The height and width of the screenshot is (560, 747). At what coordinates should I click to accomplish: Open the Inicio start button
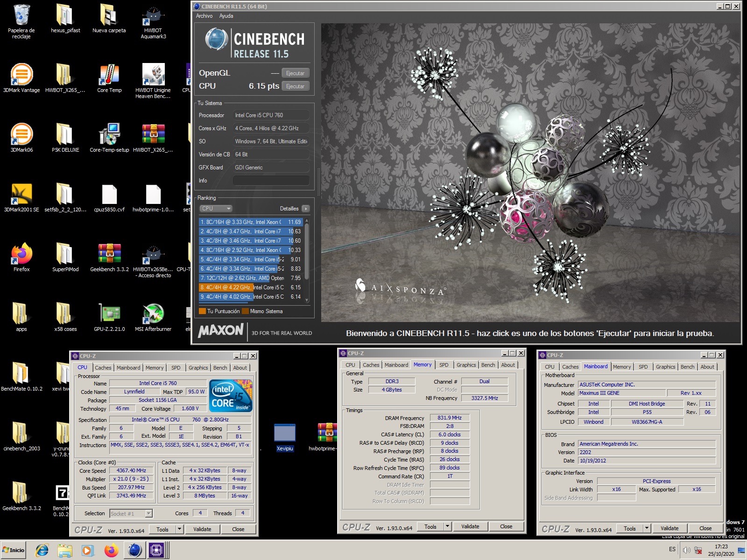tap(13, 550)
